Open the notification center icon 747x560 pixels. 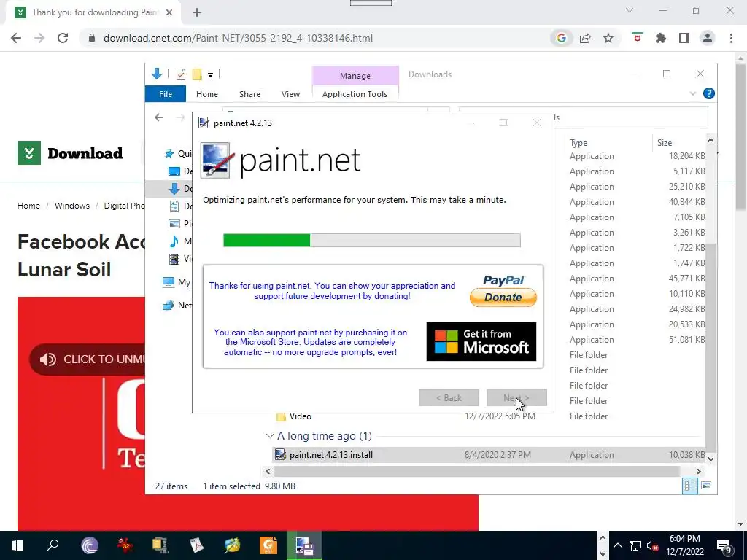724,546
